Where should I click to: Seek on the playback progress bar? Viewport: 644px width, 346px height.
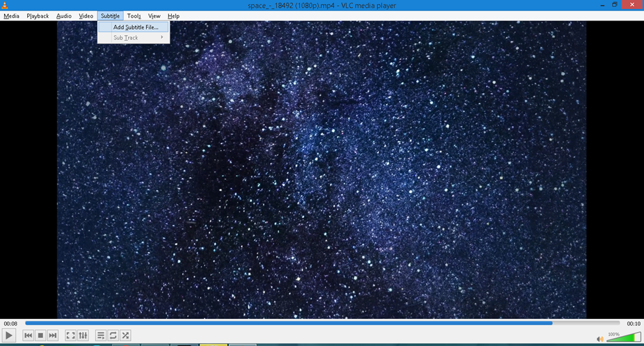(x=322, y=324)
